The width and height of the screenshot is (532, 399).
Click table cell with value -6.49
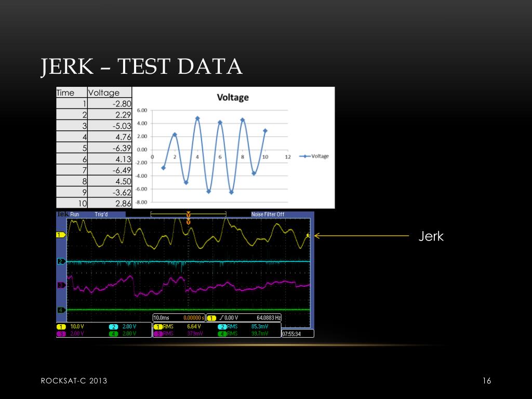pos(110,170)
